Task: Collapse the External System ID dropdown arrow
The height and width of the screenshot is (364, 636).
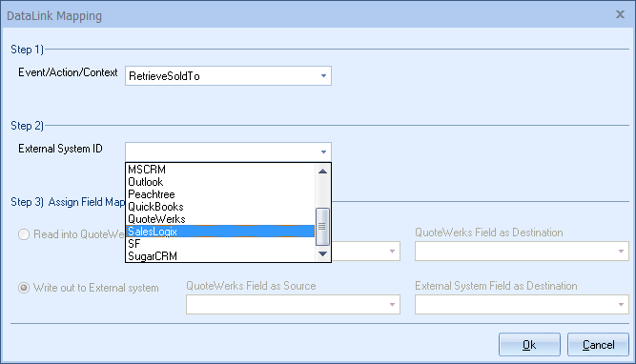Action: [323, 152]
